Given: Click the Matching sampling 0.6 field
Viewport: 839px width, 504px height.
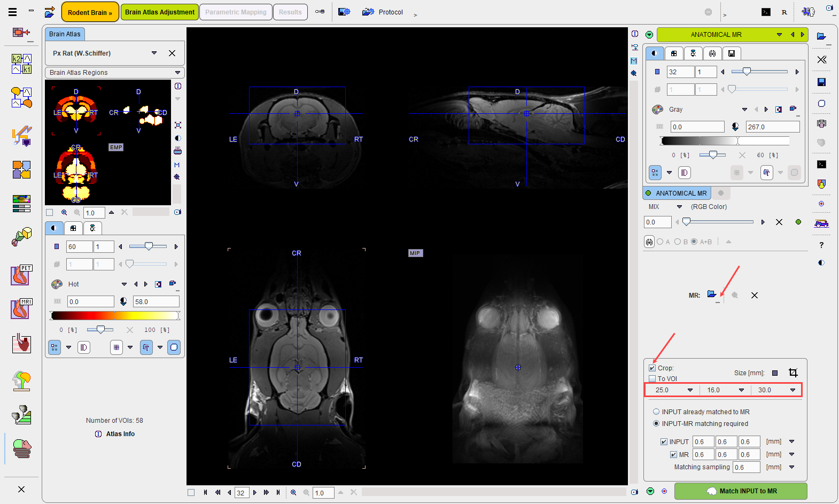Looking at the screenshot, I should click(746, 467).
